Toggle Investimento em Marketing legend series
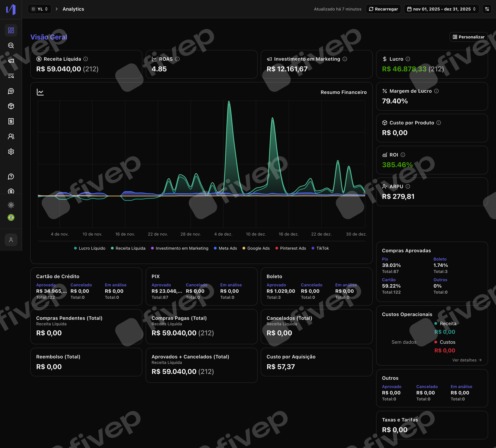 tap(180, 248)
